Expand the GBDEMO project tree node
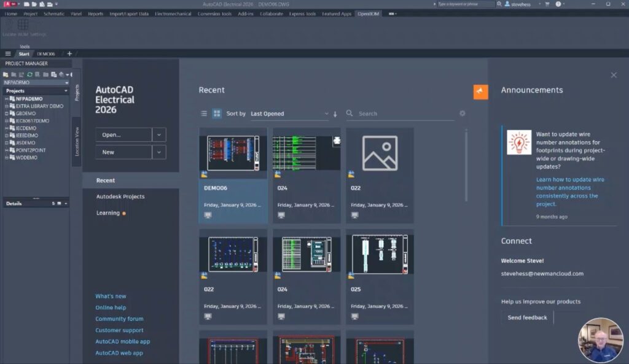The image size is (629, 364). pyautogui.click(x=6, y=114)
